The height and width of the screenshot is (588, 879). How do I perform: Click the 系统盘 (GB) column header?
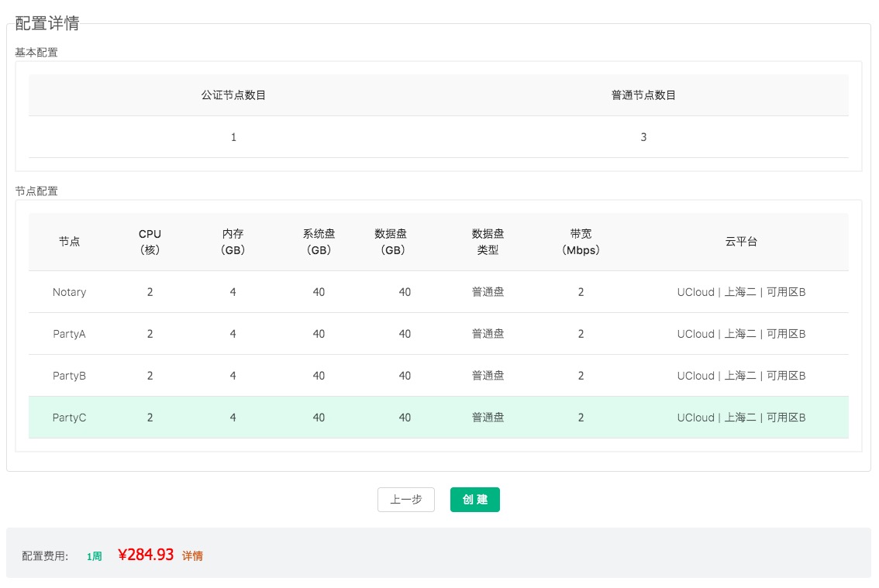pyautogui.click(x=319, y=242)
